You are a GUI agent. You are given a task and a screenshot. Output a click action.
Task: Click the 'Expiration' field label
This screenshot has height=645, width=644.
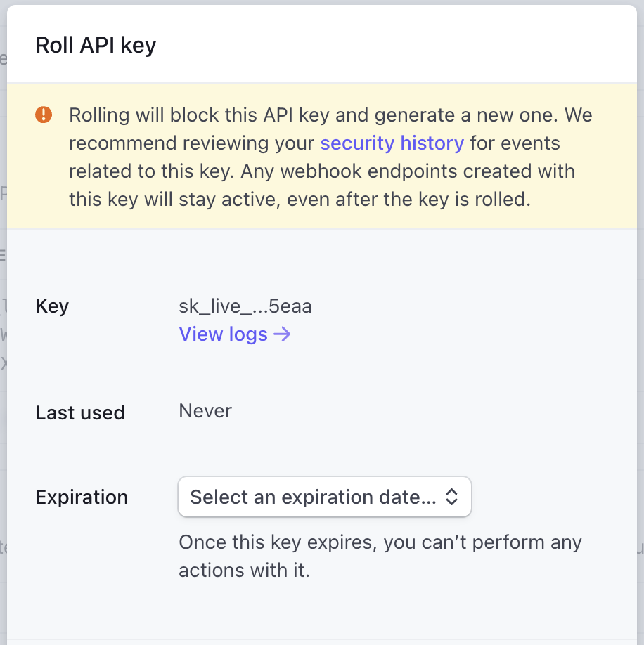tap(82, 497)
